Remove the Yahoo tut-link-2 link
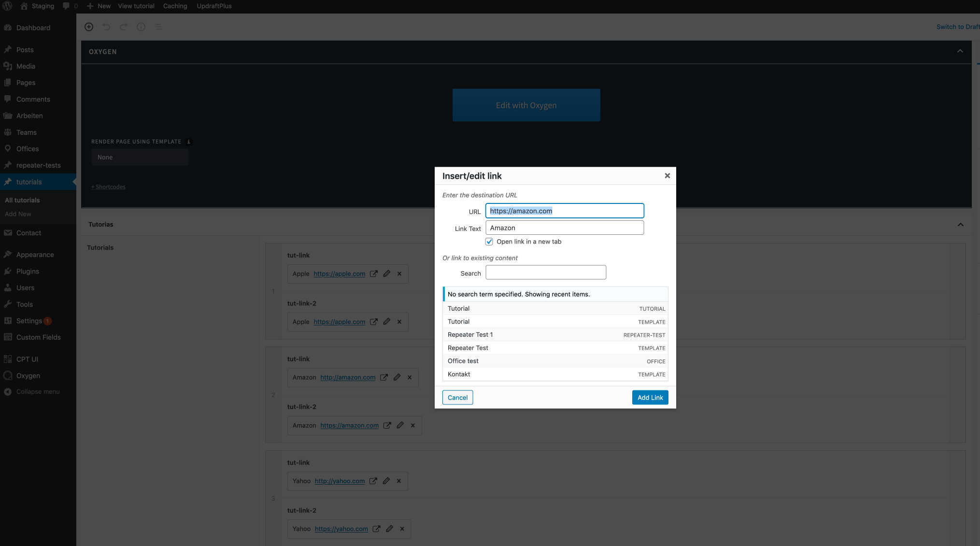The width and height of the screenshot is (980, 546). [402, 529]
